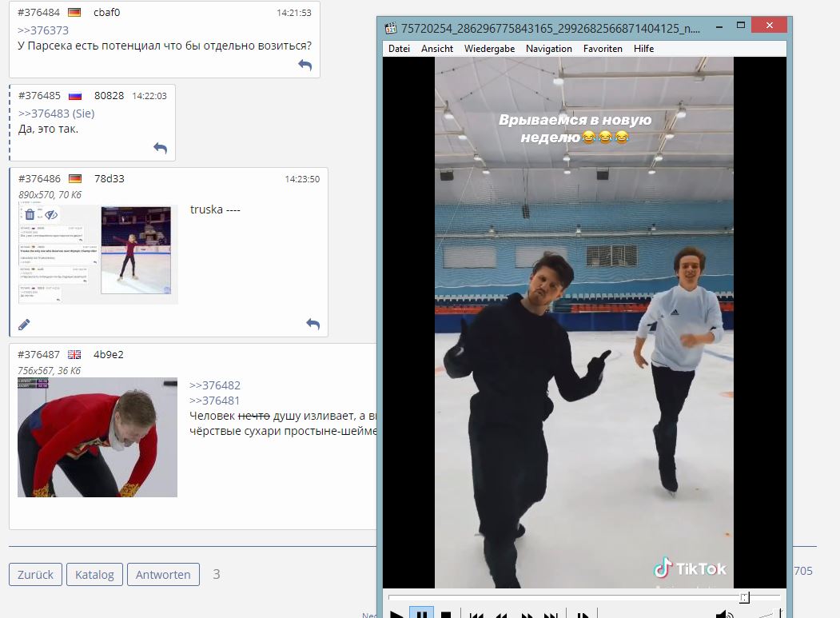The height and width of the screenshot is (618, 840).
Task: Stop the video playback
Action: coord(446,614)
